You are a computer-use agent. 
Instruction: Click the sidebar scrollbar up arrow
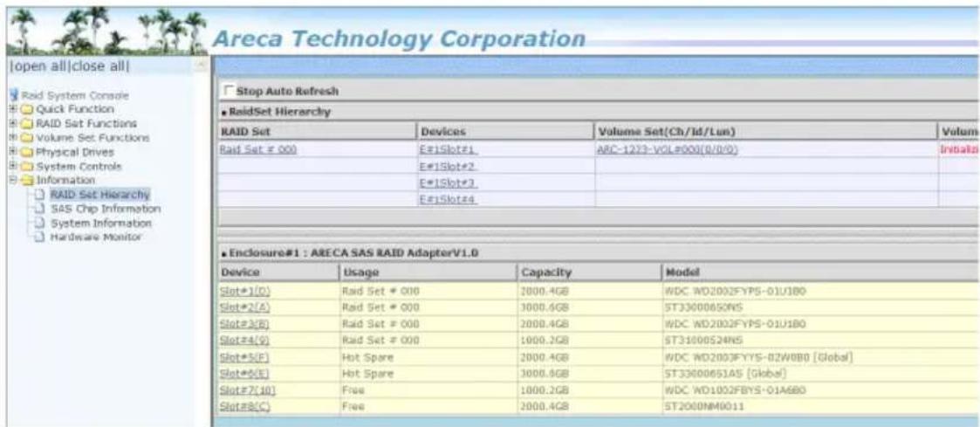pos(200,65)
